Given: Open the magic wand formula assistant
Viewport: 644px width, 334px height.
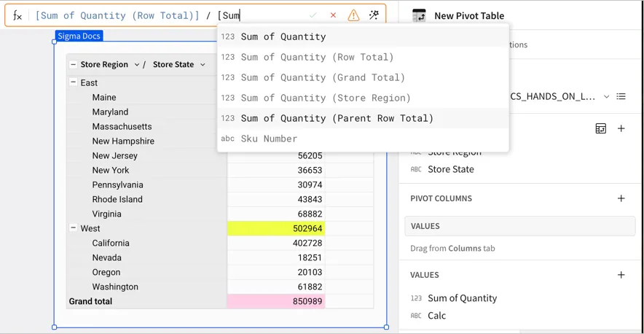Looking at the screenshot, I should [374, 15].
